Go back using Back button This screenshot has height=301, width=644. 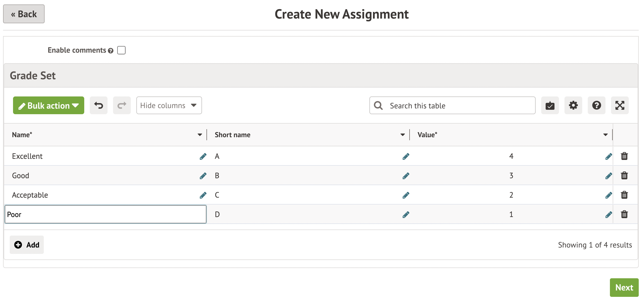pyautogui.click(x=24, y=14)
